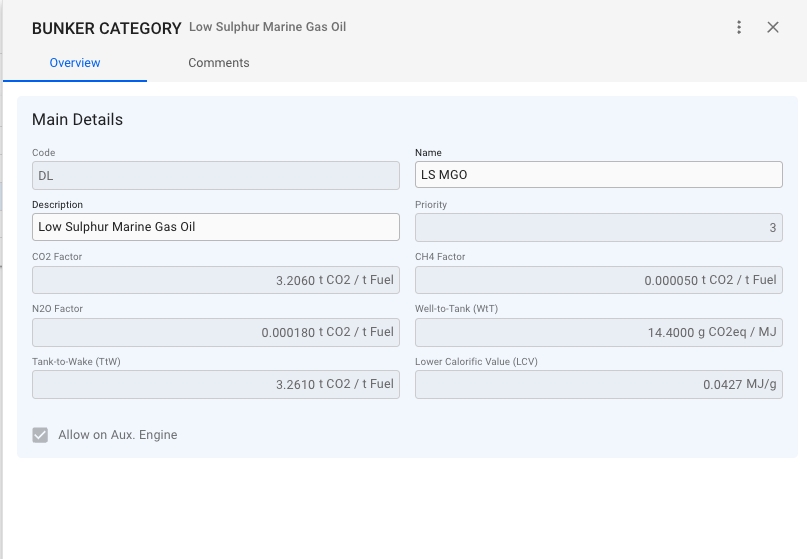Select the N2O Factor value field
Viewport: 807px width, 559px height.
pyautogui.click(x=215, y=332)
